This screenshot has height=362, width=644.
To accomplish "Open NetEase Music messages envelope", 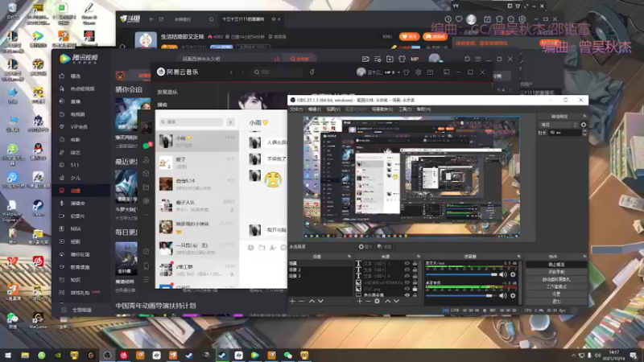I will [x=430, y=72].
